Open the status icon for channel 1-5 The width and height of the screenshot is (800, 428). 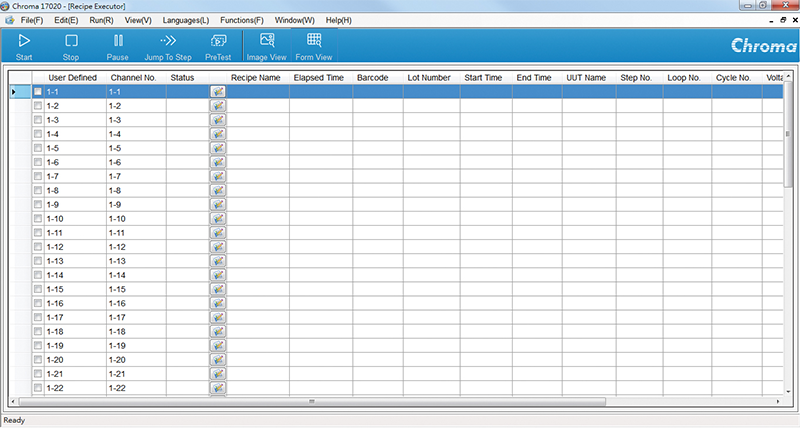pos(218,148)
